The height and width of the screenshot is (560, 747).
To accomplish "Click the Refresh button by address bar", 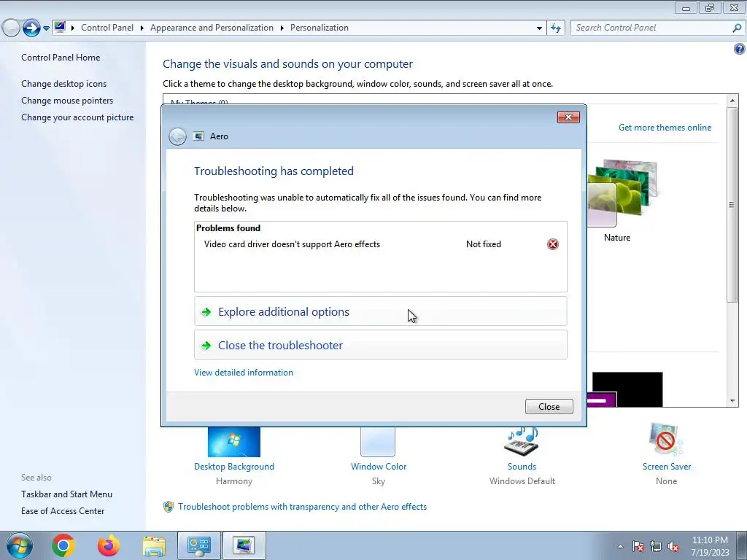I will tap(555, 28).
